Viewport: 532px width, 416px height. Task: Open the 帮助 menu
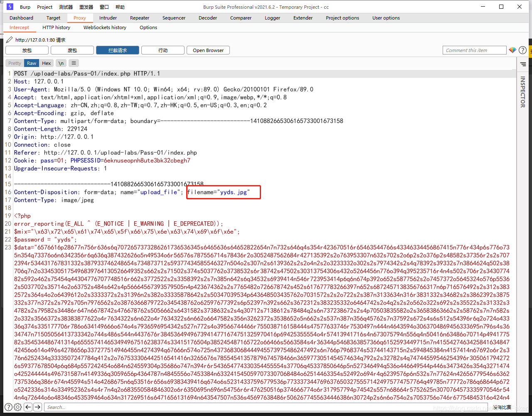(120, 7)
